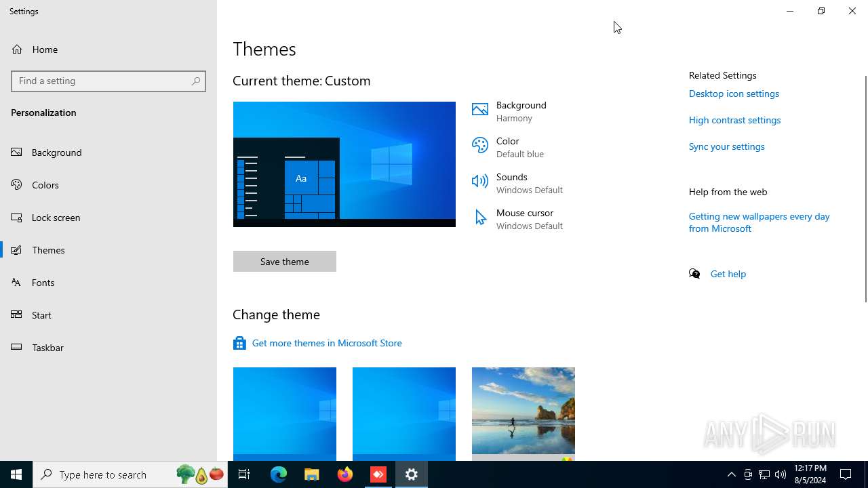The image size is (868, 488).
Task: Go to Background settings page
Action: click(108, 152)
